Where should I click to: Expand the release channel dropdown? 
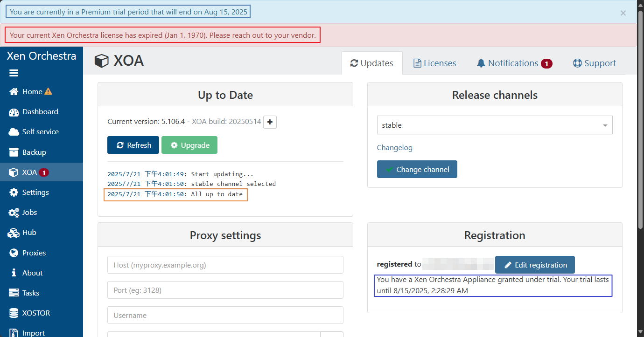tap(495, 125)
